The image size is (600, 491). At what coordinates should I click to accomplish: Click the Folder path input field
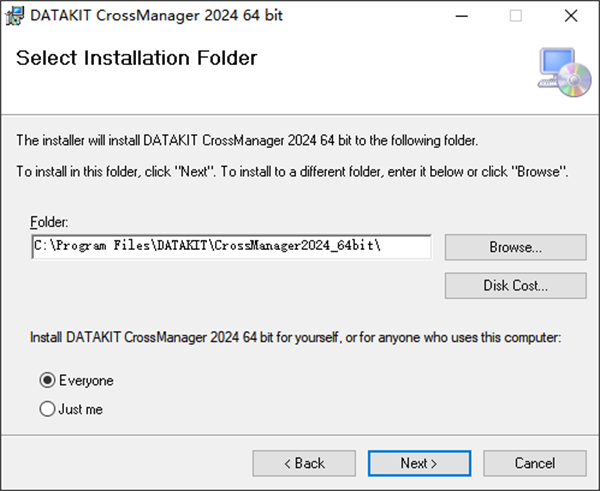(x=231, y=246)
